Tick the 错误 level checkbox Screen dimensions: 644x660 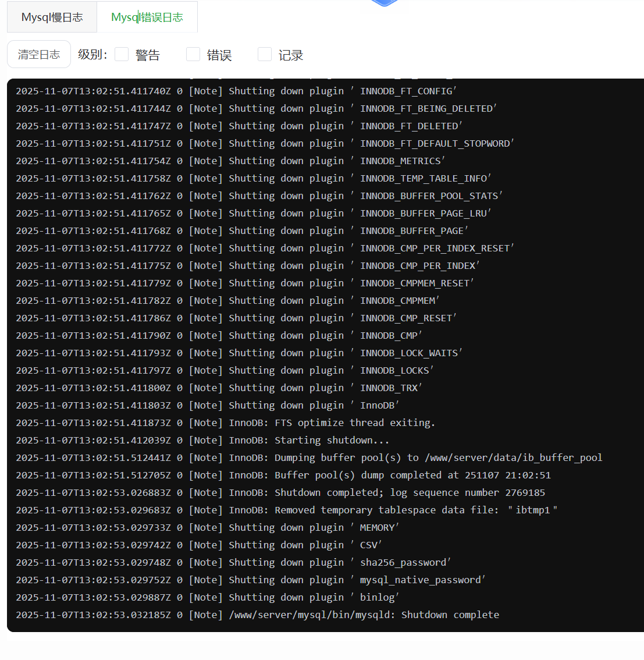coord(193,54)
